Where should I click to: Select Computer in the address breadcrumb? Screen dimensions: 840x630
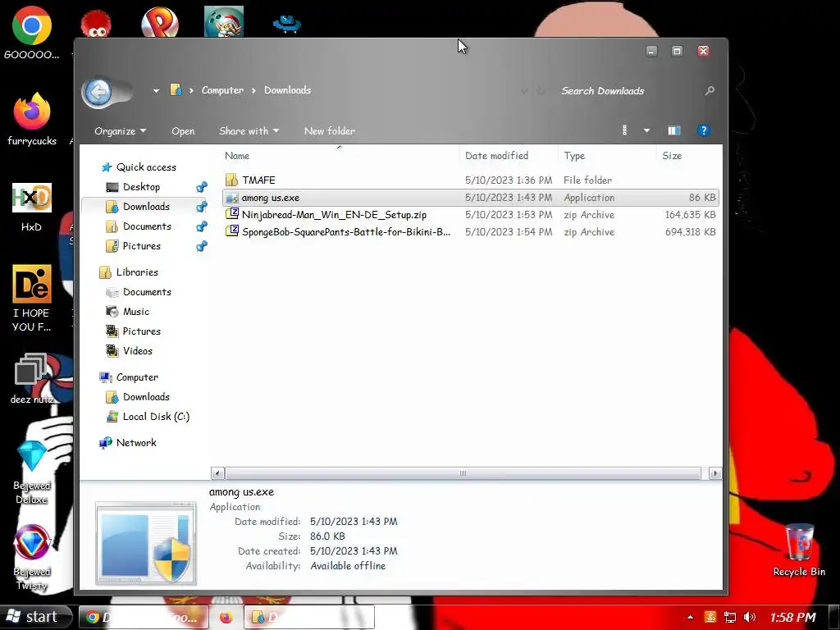(x=222, y=90)
